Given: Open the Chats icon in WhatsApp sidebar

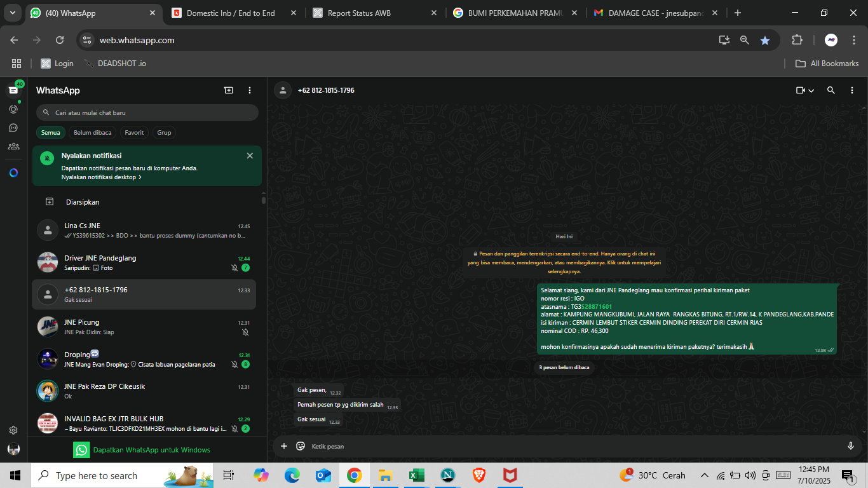Looking at the screenshot, I should pos(13,90).
